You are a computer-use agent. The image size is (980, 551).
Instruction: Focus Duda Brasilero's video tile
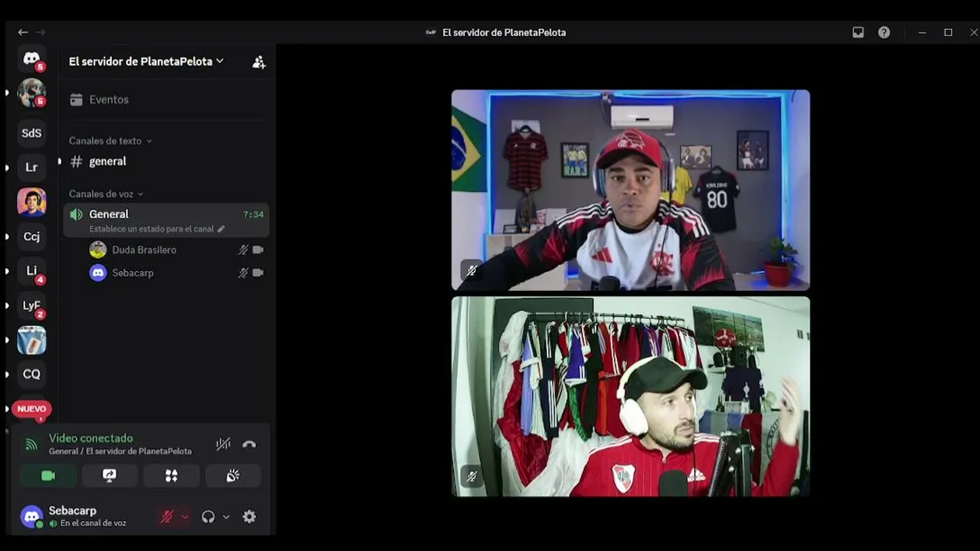[x=630, y=190]
